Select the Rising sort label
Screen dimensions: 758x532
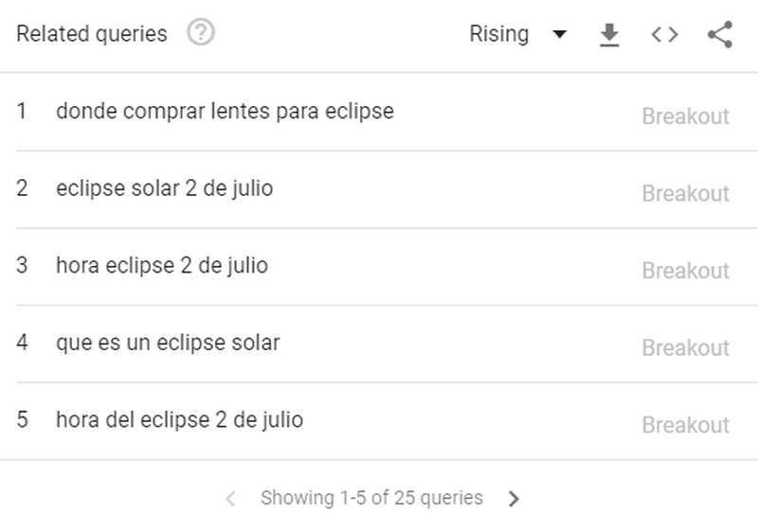coord(499,34)
